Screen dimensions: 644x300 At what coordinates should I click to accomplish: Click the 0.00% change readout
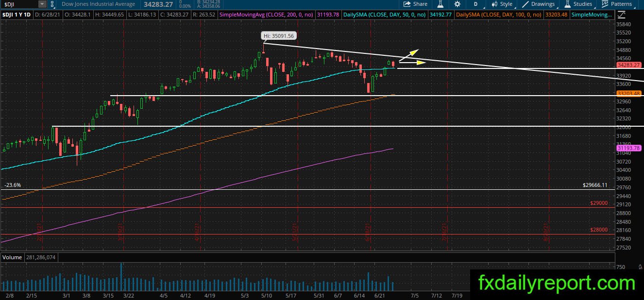(185, 6)
